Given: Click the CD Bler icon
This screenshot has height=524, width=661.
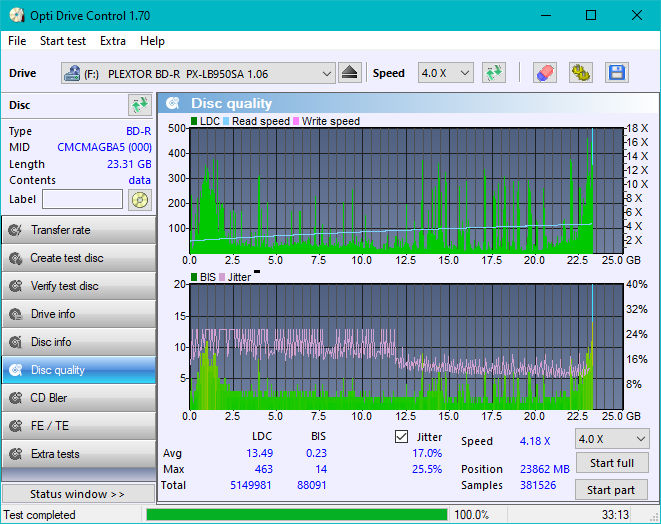Looking at the screenshot, I should [x=16, y=398].
